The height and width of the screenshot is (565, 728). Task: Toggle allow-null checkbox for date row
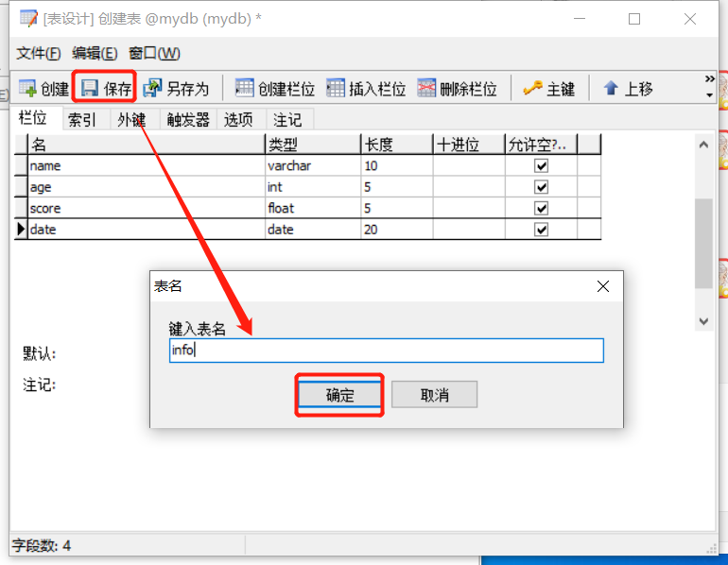[541, 230]
